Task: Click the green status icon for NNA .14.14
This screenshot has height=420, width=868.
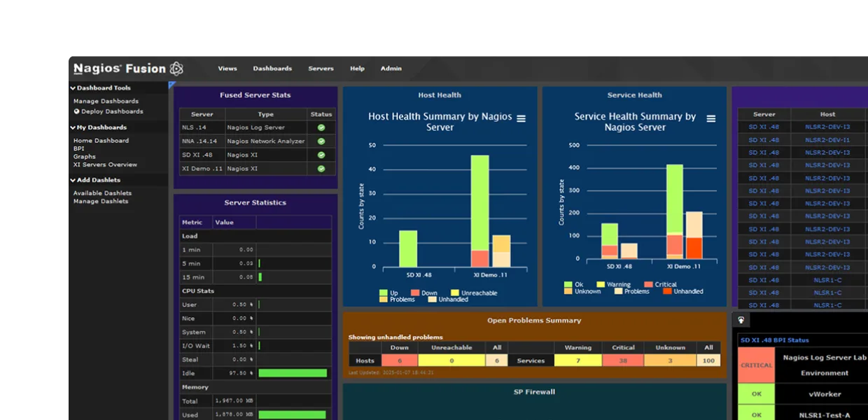Action: click(x=321, y=141)
